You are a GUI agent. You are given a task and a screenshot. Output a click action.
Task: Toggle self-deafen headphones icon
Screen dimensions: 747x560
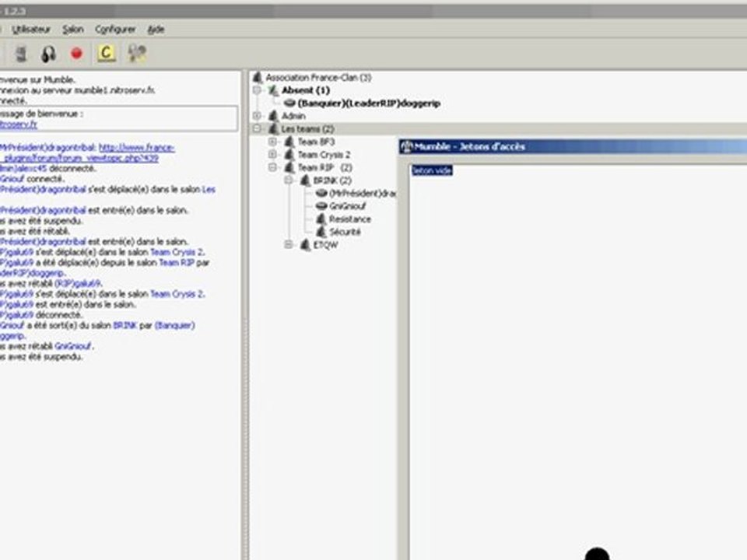48,54
